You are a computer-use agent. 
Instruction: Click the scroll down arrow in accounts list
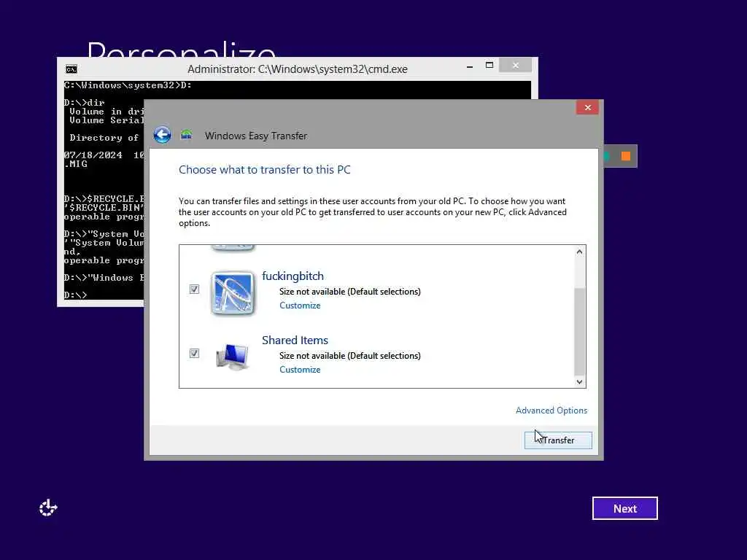click(579, 381)
